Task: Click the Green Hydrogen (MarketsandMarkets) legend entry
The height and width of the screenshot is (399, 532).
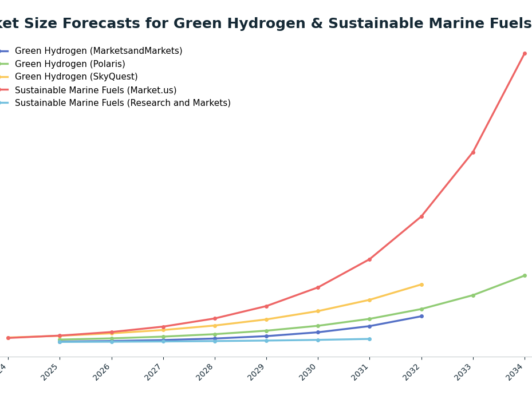Action: [91, 51]
